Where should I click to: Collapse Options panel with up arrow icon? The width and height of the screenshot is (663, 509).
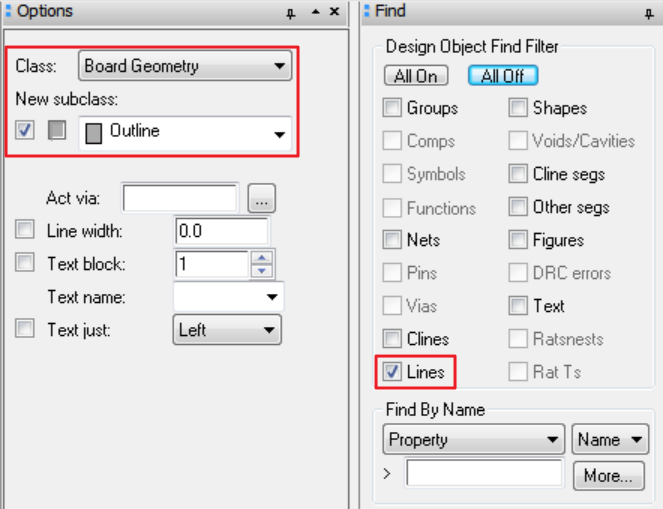click(315, 12)
